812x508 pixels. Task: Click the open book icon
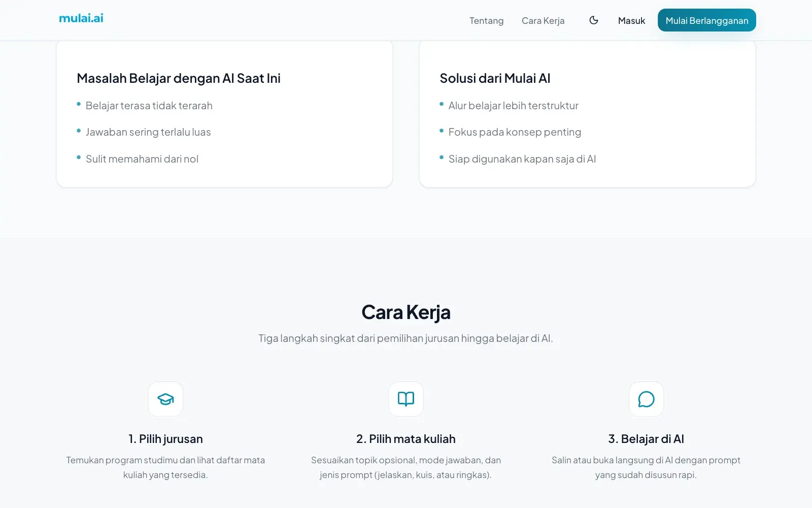pyautogui.click(x=406, y=399)
